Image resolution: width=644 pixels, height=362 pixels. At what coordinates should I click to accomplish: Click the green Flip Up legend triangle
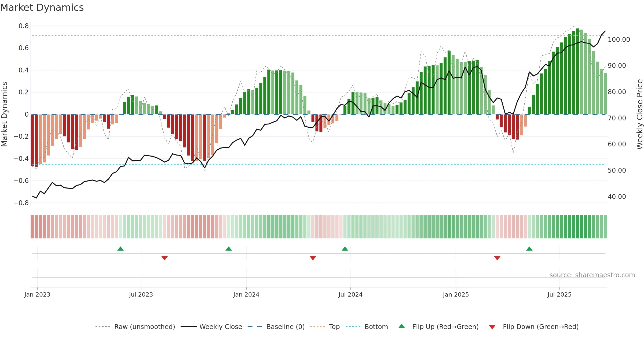pyautogui.click(x=402, y=326)
